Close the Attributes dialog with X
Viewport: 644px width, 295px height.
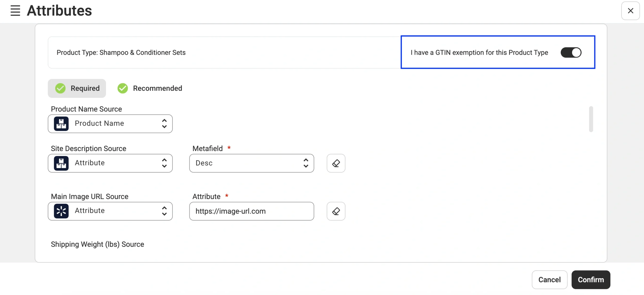coord(630,11)
